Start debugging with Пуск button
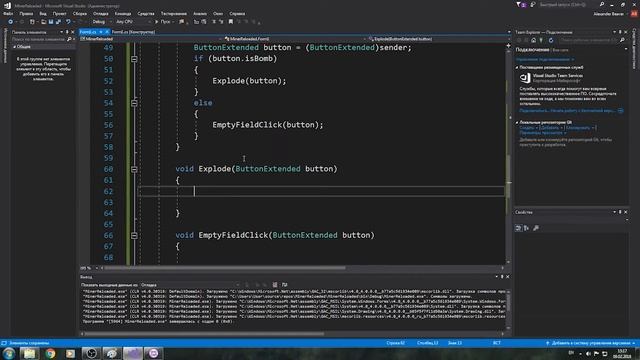 [162, 22]
